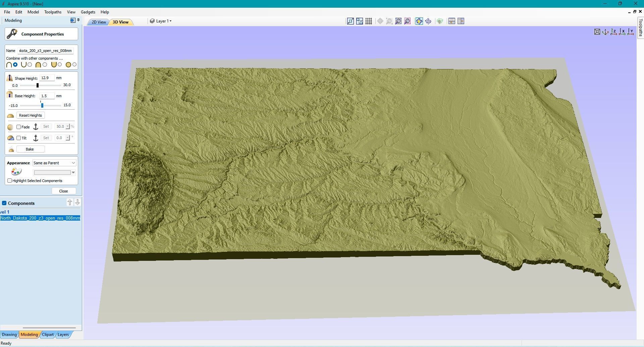
Task: Click the Shape Height arrow icon
Action: click(x=10, y=78)
